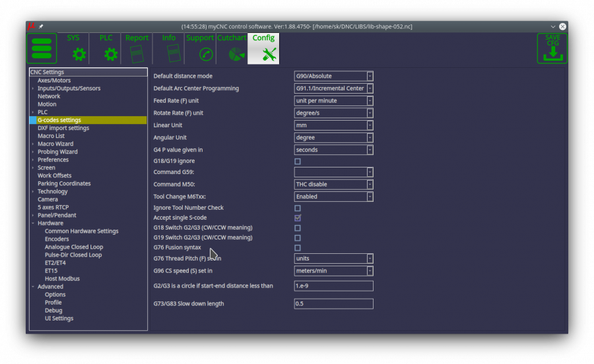Enable the G18/G19 ignore checkbox
Screen dimensions: 594x364
[298, 161]
